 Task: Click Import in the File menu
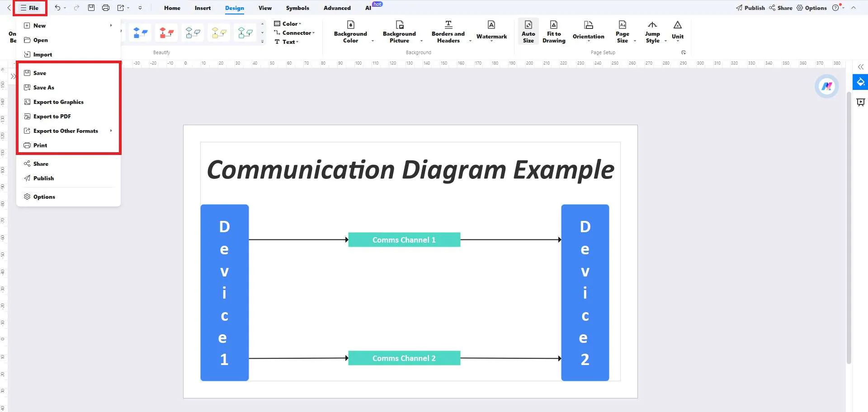[x=69, y=55]
